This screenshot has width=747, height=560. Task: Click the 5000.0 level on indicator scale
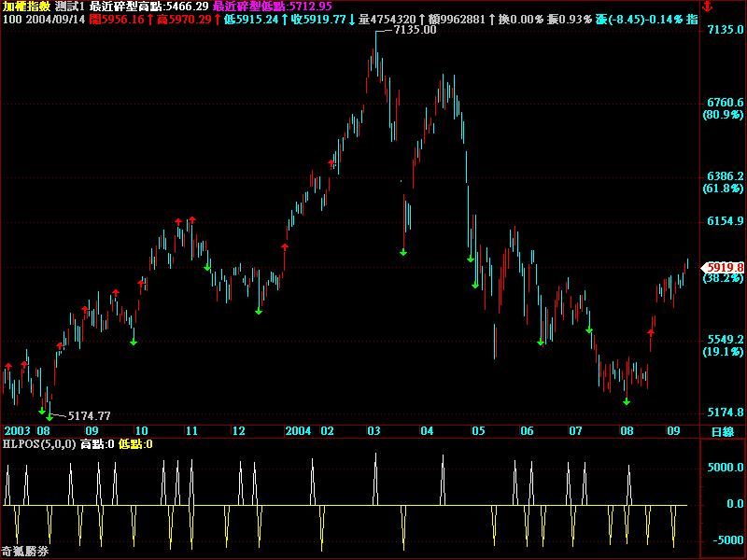tap(725, 468)
